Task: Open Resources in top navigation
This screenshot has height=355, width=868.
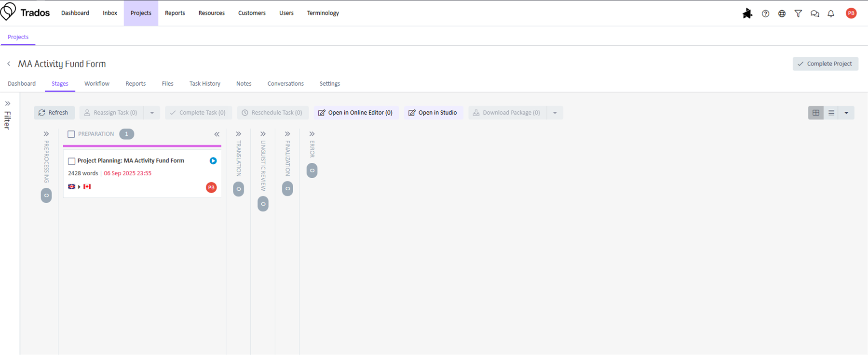Action: tap(212, 13)
